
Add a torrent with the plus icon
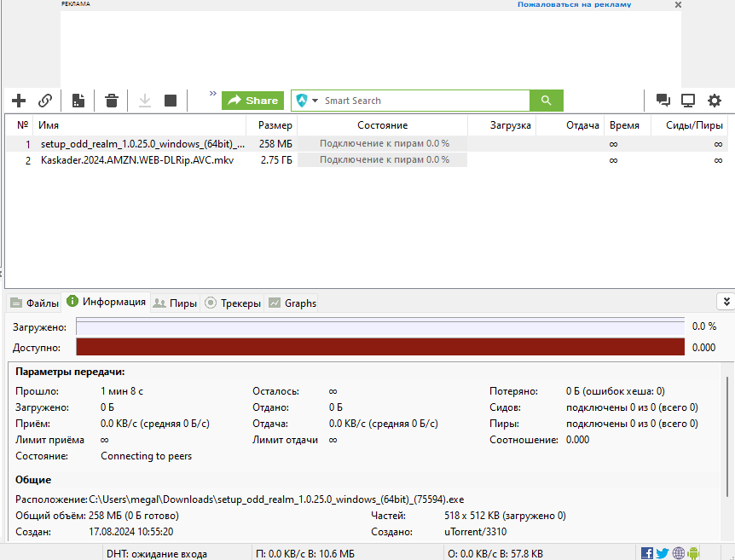[x=19, y=101]
